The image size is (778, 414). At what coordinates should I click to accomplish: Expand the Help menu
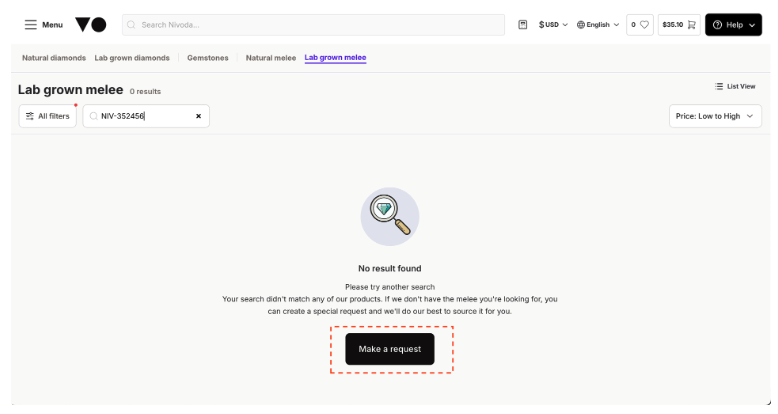coord(733,24)
